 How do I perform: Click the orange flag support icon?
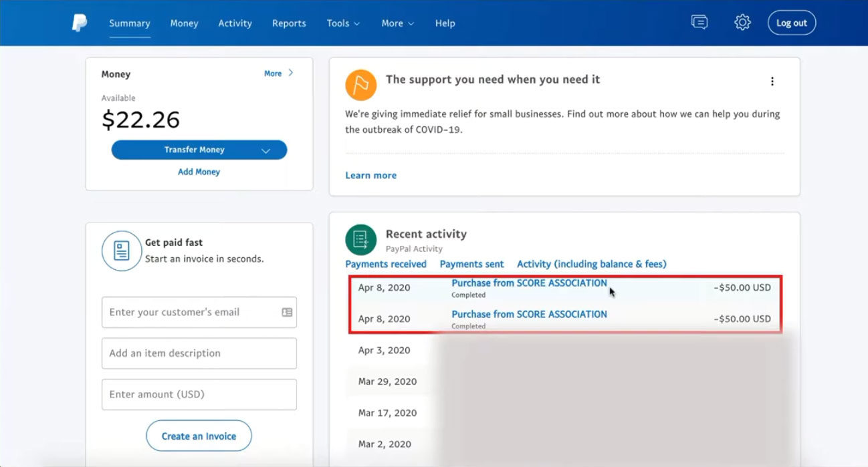pos(361,85)
